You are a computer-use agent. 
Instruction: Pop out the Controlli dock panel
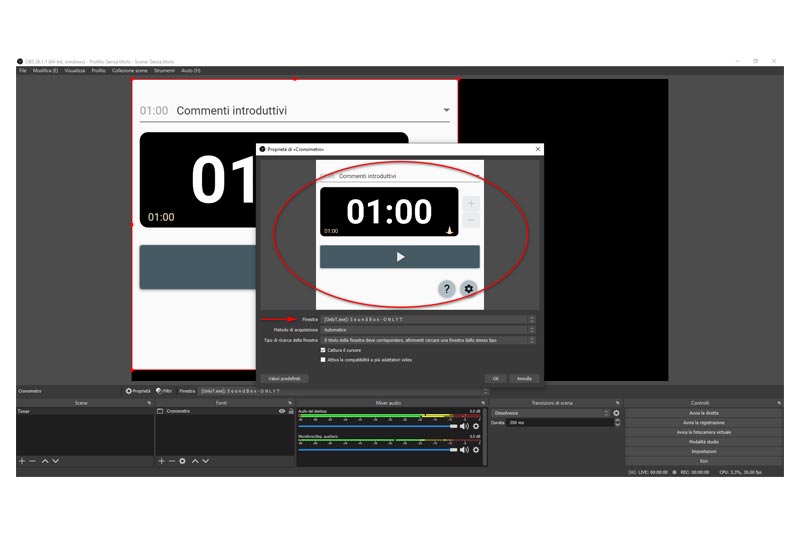click(x=779, y=403)
